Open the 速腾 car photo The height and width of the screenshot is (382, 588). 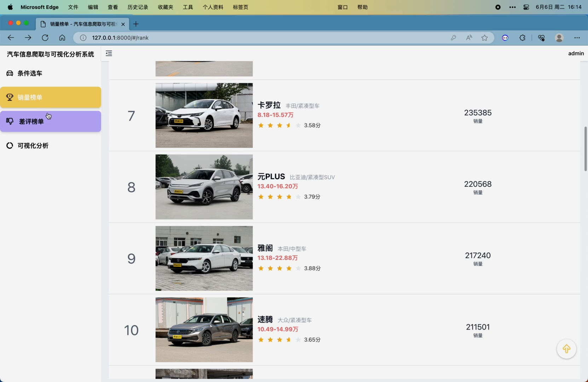pyautogui.click(x=204, y=330)
